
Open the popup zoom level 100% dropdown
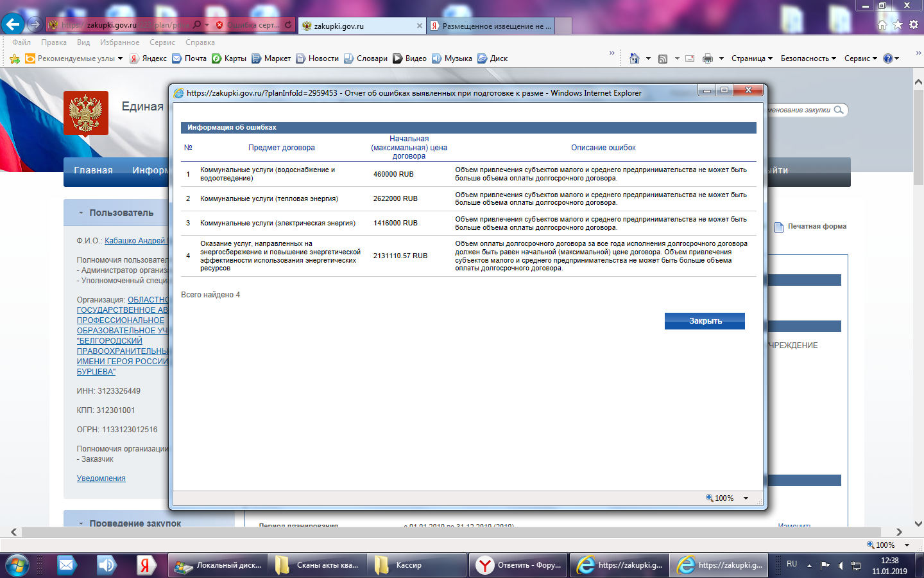(746, 498)
